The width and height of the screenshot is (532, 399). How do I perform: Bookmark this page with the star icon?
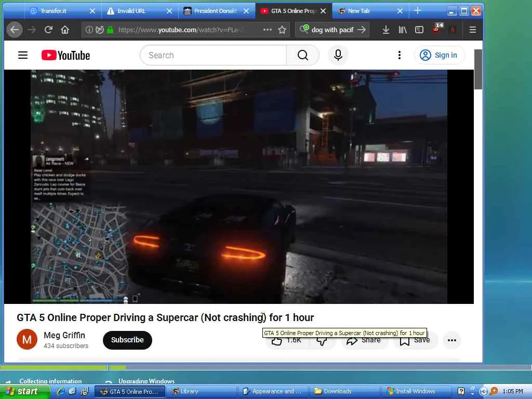282,30
